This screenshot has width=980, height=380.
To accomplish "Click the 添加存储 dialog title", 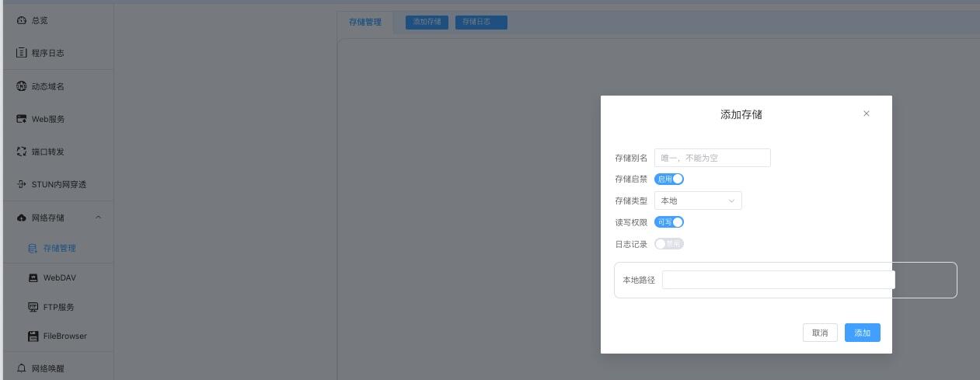I will tap(741, 114).
